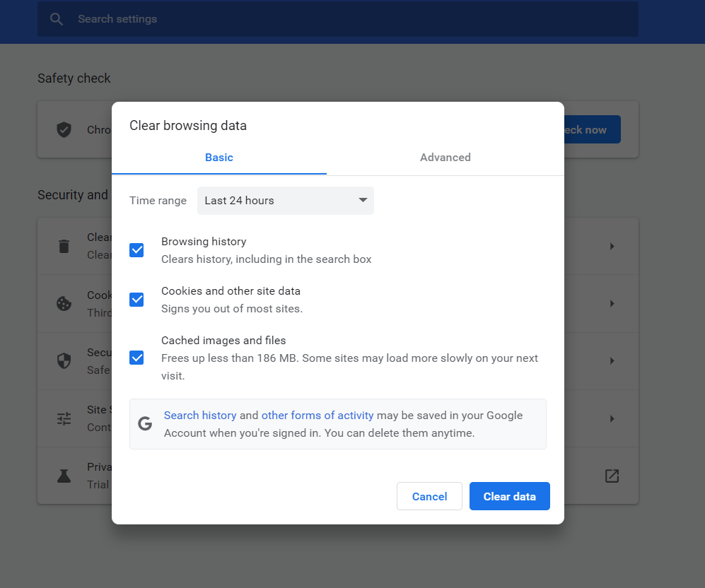Image resolution: width=705 pixels, height=588 pixels.
Task: Click the search magnifier icon
Action: coord(56,19)
